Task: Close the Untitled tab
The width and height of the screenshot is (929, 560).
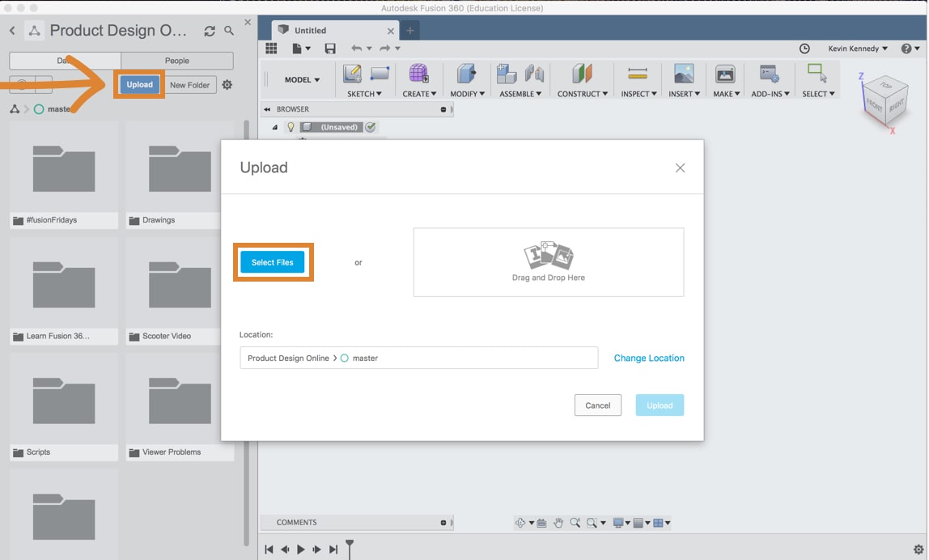Action: coord(390,31)
